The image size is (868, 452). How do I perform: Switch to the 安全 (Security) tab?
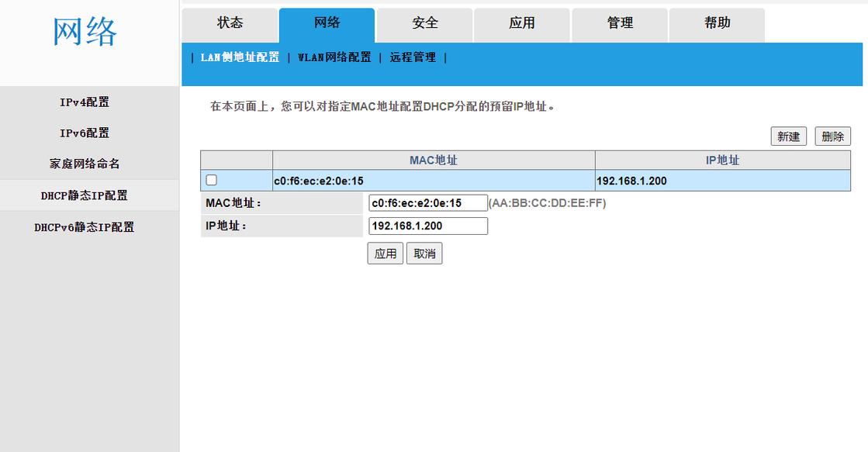(424, 23)
